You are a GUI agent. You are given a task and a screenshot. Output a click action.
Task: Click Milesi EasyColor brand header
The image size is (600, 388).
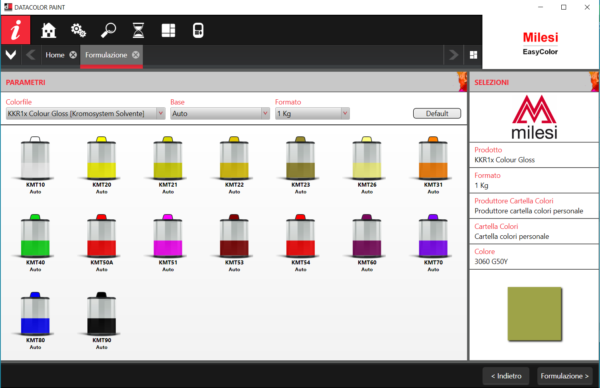tap(540, 43)
